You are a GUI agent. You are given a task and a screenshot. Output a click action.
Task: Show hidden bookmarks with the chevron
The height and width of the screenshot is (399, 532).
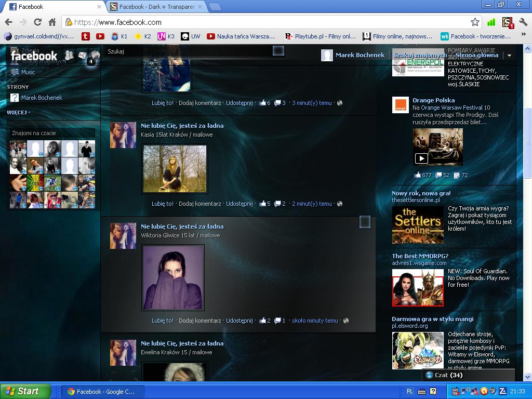click(x=524, y=34)
